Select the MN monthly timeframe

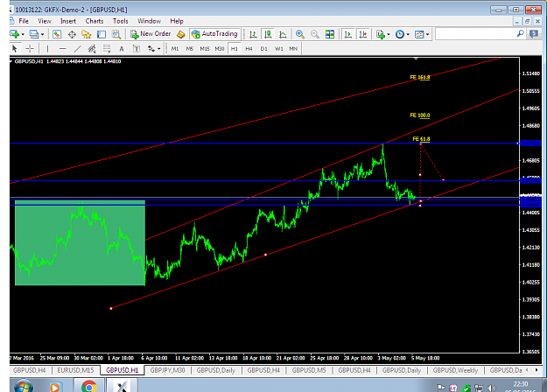click(293, 48)
